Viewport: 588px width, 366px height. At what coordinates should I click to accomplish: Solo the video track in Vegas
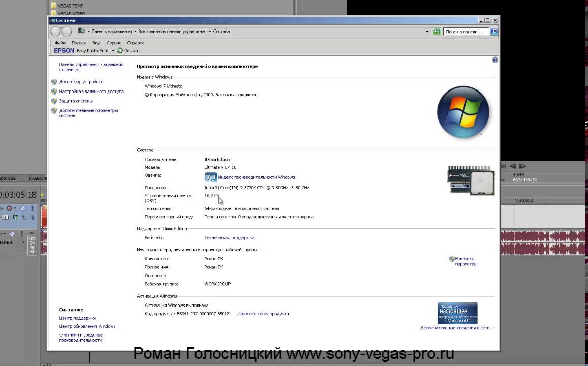pos(32,208)
